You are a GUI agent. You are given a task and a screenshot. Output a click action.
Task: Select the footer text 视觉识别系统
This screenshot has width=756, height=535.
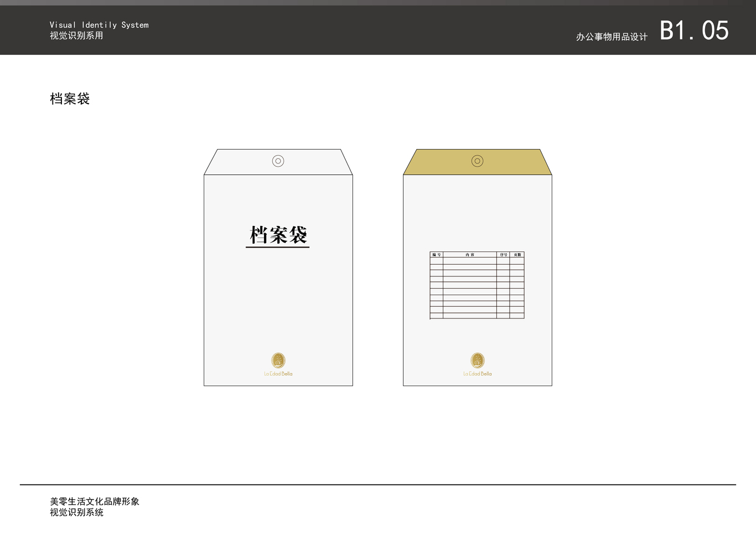click(76, 512)
